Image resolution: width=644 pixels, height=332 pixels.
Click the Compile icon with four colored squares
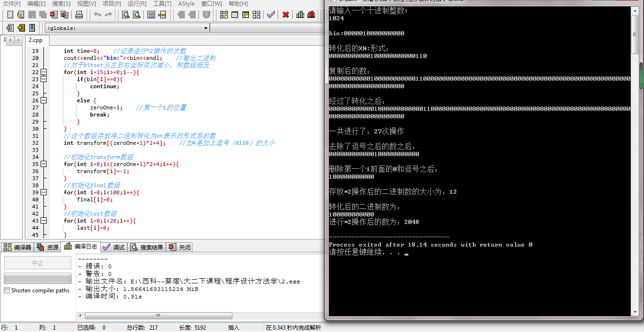[224, 15]
